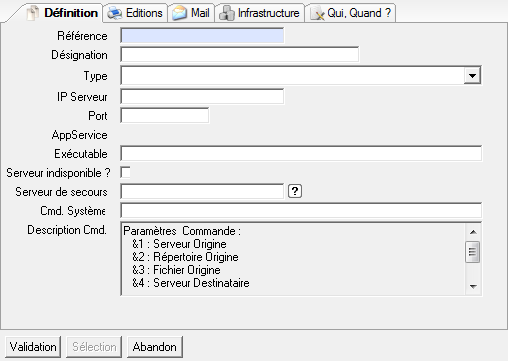Switch to the Editions tab
Image resolution: width=508 pixels, height=361 pixels.
pyautogui.click(x=135, y=13)
